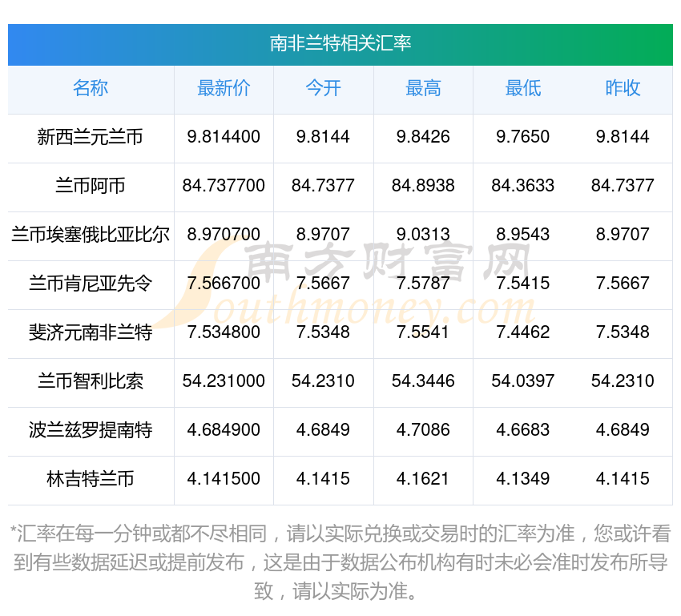Click the 南非兰特相关汇率 table title
This screenshot has width=681, height=616.
click(x=340, y=43)
